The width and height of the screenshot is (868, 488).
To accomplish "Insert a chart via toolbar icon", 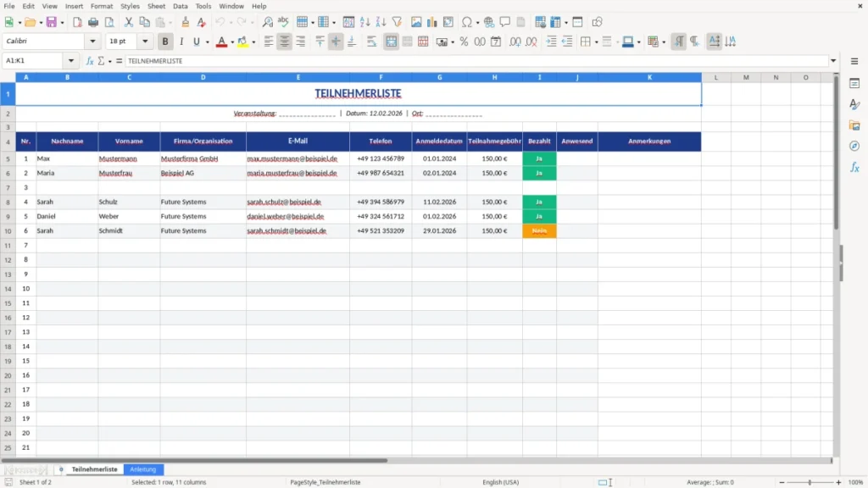I will (431, 22).
